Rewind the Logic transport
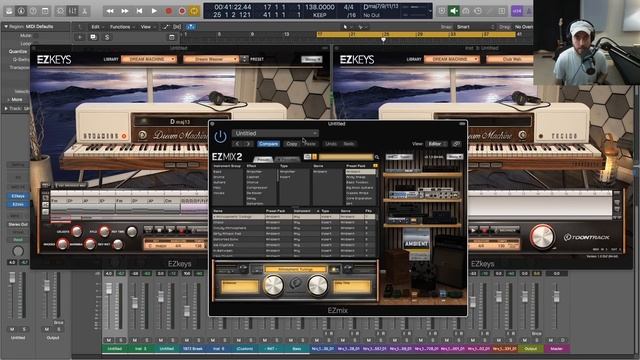The width and height of the screenshot is (640, 360). (x=110, y=11)
